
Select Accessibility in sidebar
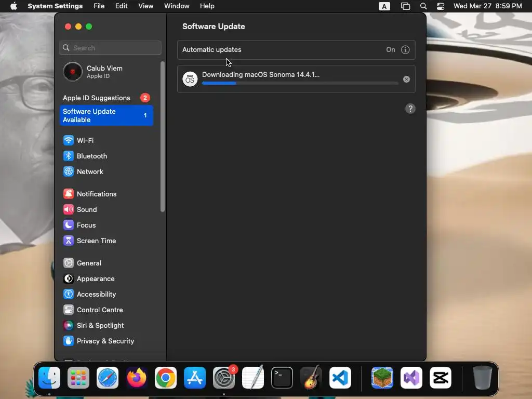pyautogui.click(x=106, y=295)
